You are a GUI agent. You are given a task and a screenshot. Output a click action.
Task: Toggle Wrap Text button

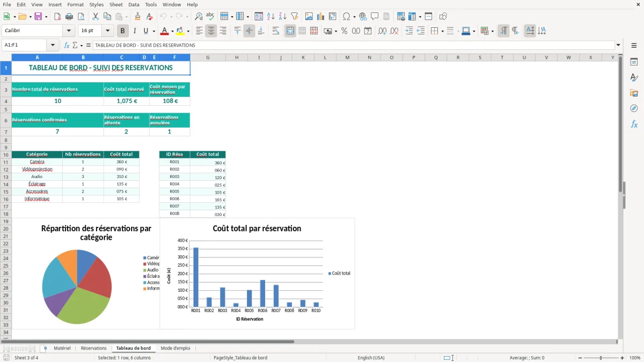(276, 31)
